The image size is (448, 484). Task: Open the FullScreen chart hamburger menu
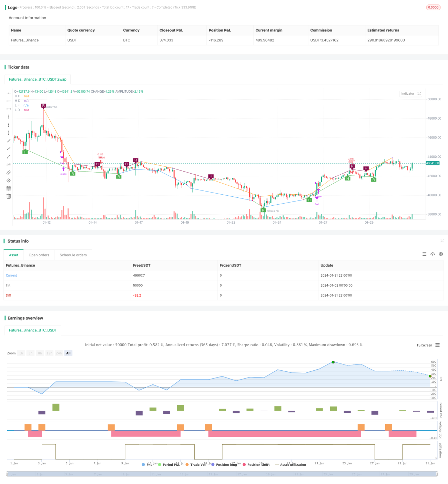tap(437, 345)
